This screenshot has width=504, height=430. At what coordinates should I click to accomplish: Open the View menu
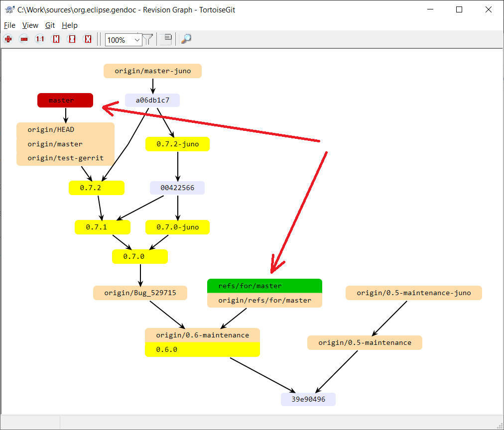[x=30, y=25]
